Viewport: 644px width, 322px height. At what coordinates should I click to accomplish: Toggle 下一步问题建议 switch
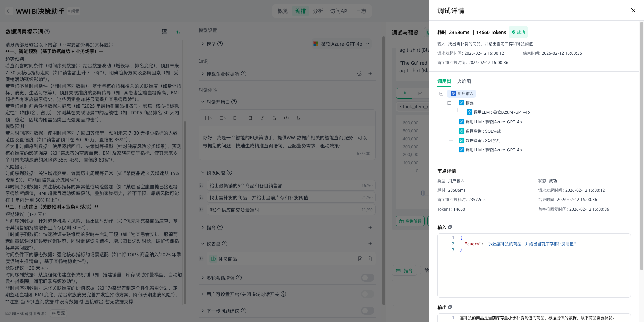pyautogui.click(x=367, y=311)
